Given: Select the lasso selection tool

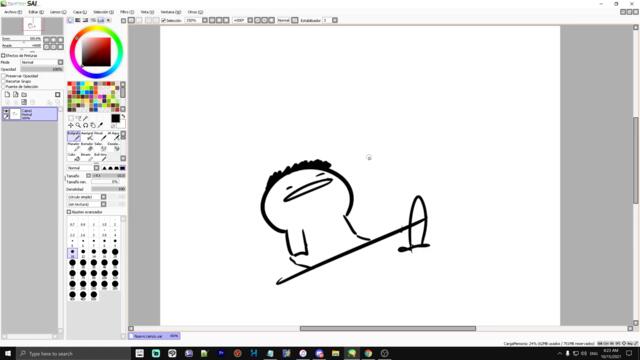Looking at the screenshot, I should 78,118.
